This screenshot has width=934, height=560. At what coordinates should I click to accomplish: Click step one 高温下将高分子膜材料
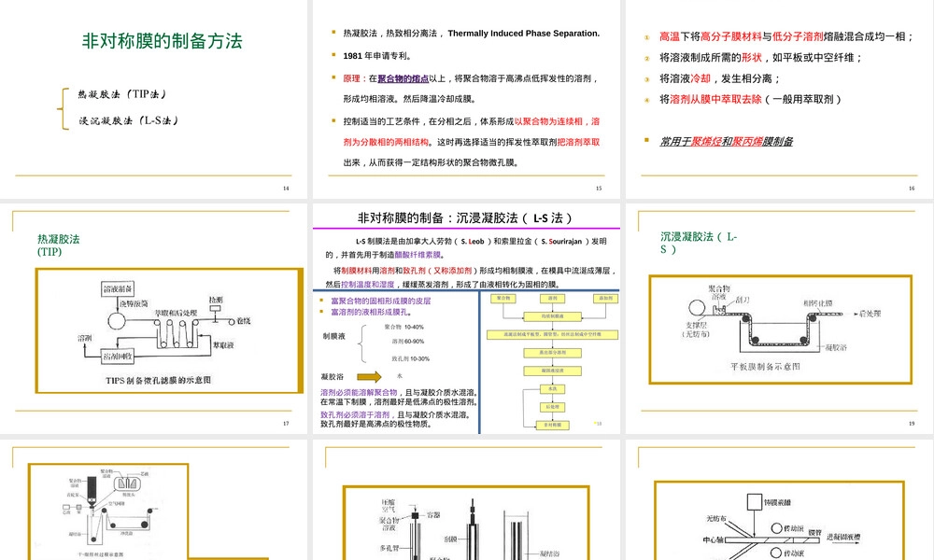point(711,37)
